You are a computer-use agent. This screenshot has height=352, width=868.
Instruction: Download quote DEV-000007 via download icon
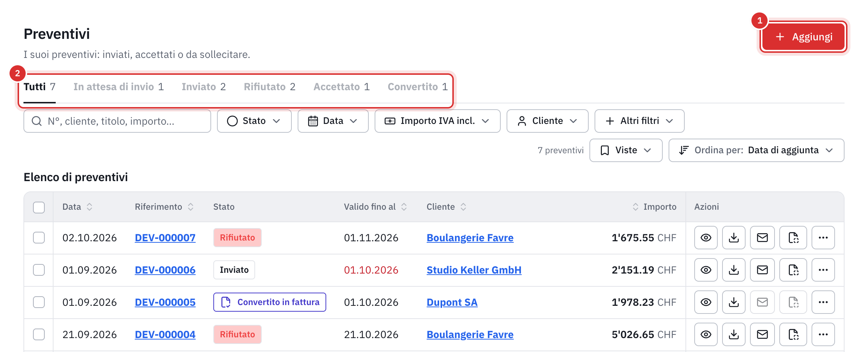[733, 238]
